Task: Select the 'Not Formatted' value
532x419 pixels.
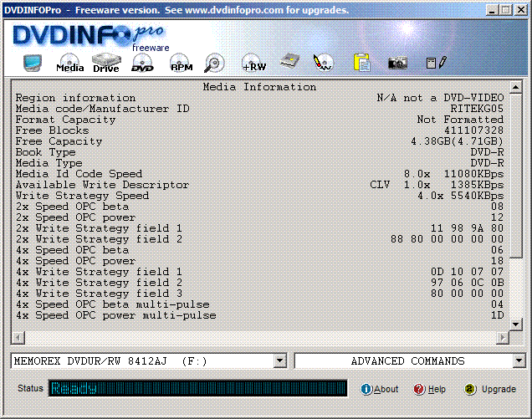Action: click(460, 120)
